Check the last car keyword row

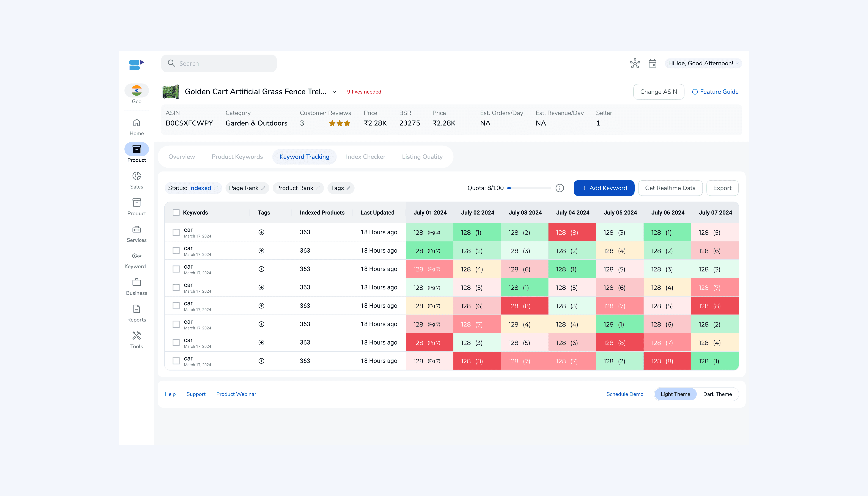pos(176,361)
